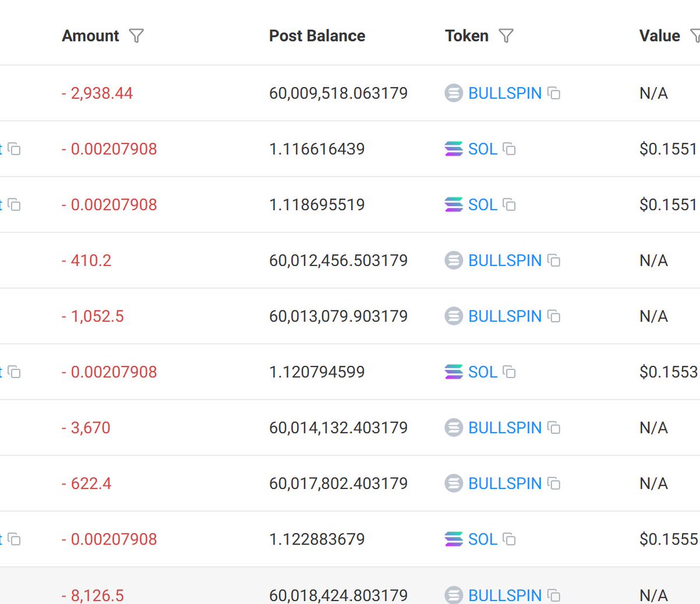The image size is (700, 604).
Task: Click BULLSPIN token logo in 60,012,456.503179 row
Action: pos(454,261)
